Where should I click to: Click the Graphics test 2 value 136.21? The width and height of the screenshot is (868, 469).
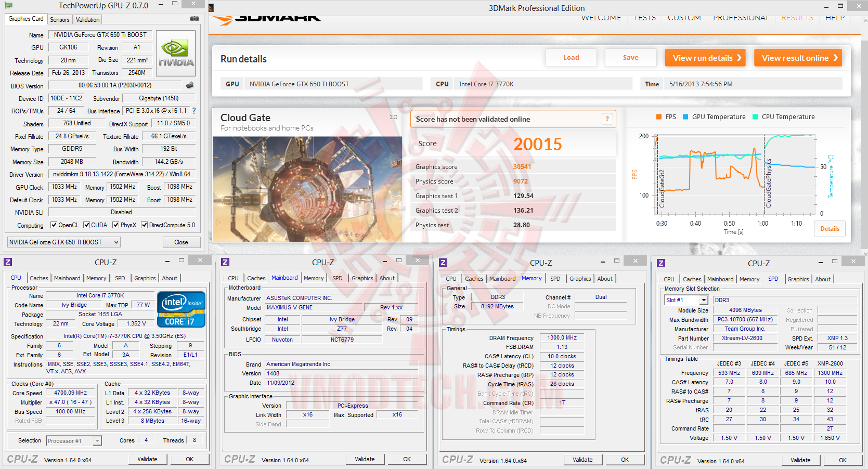coord(523,211)
